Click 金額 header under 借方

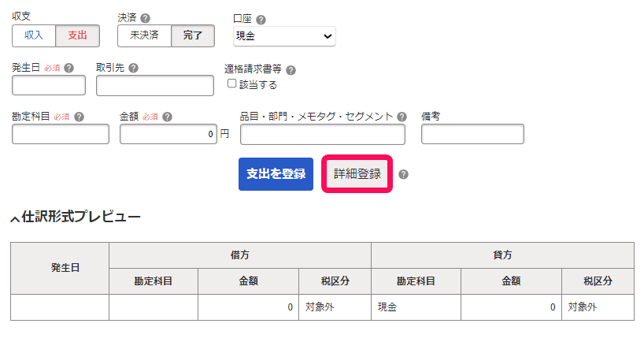point(248,281)
